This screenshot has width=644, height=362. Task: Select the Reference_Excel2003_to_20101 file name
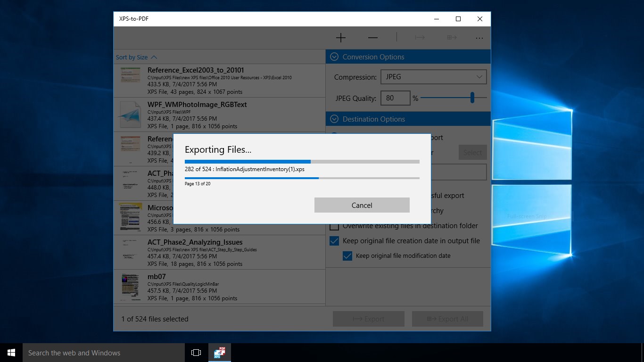(196, 70)
